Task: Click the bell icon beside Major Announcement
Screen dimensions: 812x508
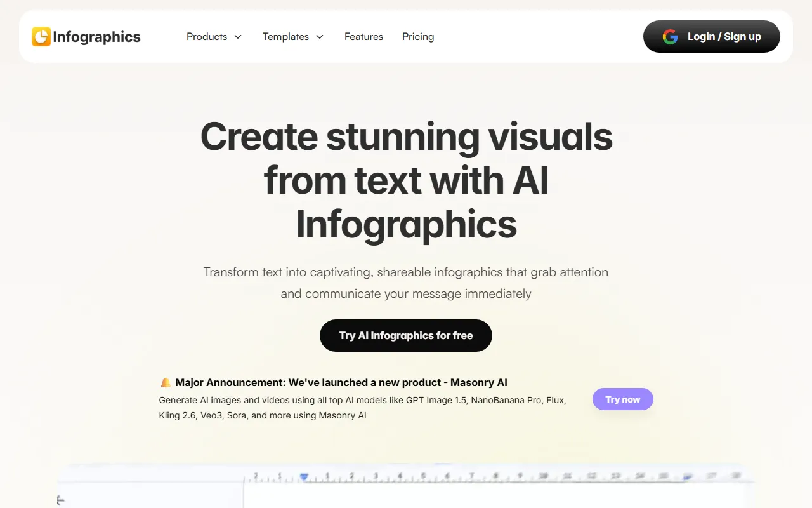Action: coord(165,383)
